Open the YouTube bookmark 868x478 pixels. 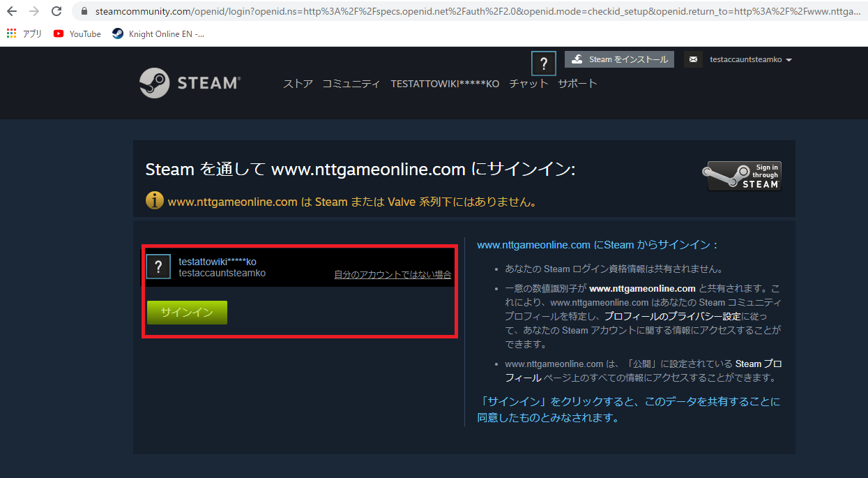77,33
